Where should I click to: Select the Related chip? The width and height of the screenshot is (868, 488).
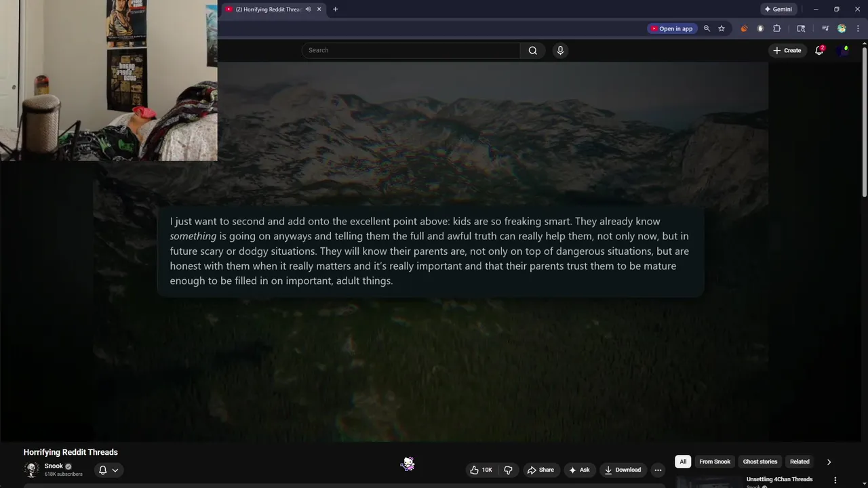800,462
